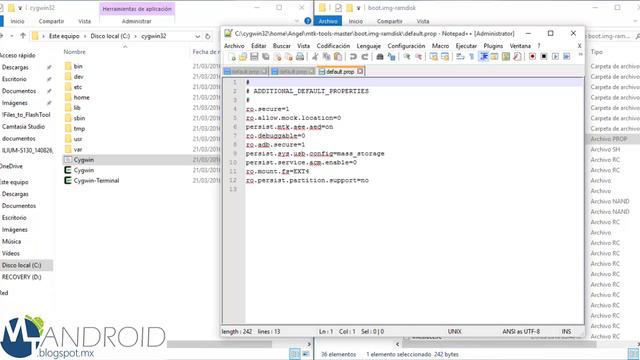Switch Explorer to large icons view button
640x360 pixels.
coord(306,354)
